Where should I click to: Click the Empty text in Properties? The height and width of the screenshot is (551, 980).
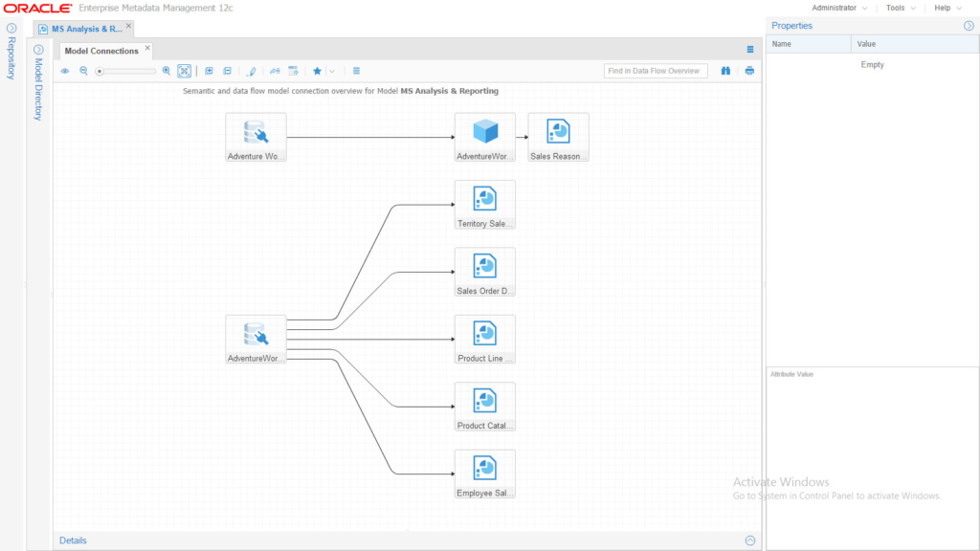tap(873, 65)
